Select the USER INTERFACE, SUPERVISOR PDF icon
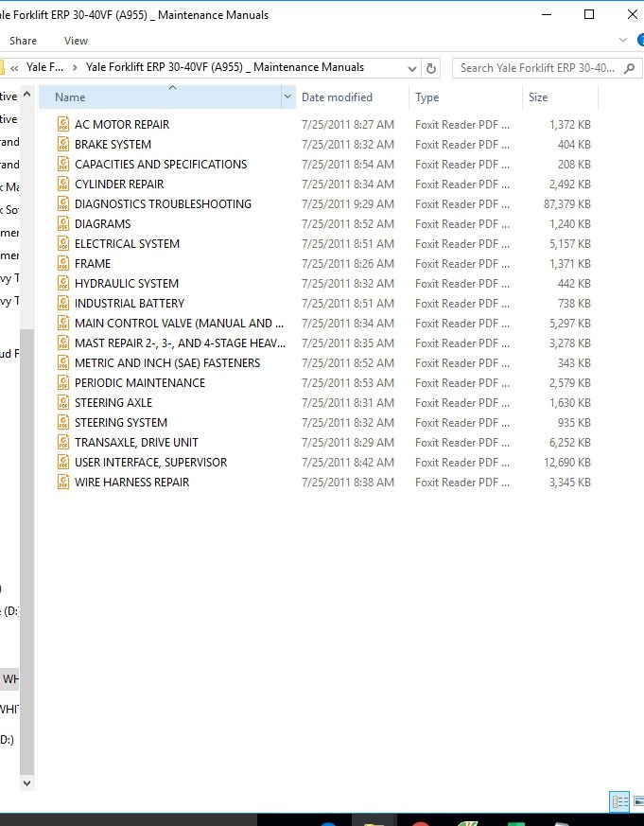 [x=63, y=463]
